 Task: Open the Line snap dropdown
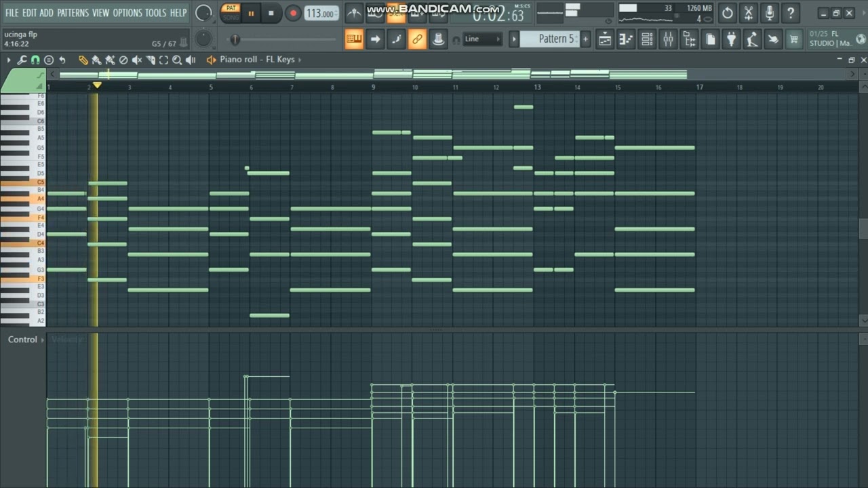click(482, 39)
